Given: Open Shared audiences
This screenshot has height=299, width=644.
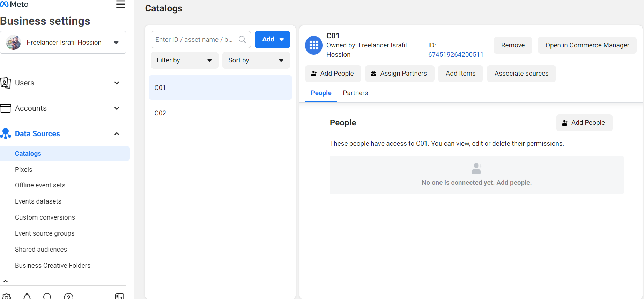Looking at the screenshot, I should (x=41, y=250).
